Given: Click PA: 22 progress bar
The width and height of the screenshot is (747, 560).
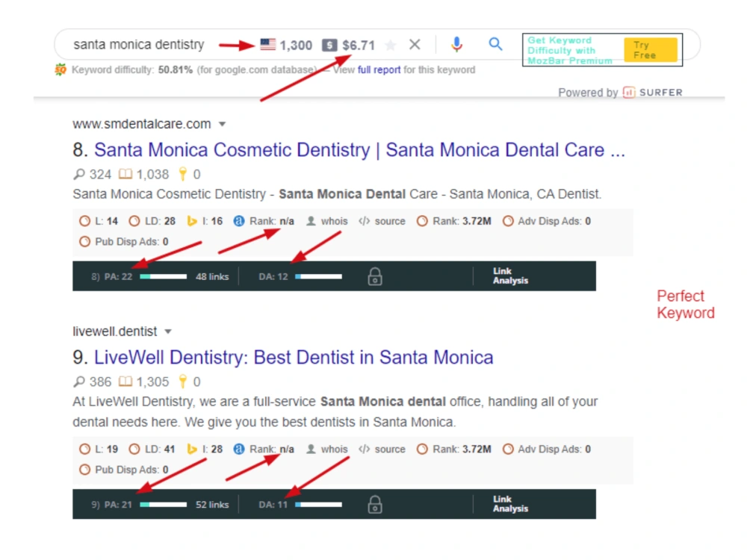Looking at the screenshot, I should coord(163,277).
